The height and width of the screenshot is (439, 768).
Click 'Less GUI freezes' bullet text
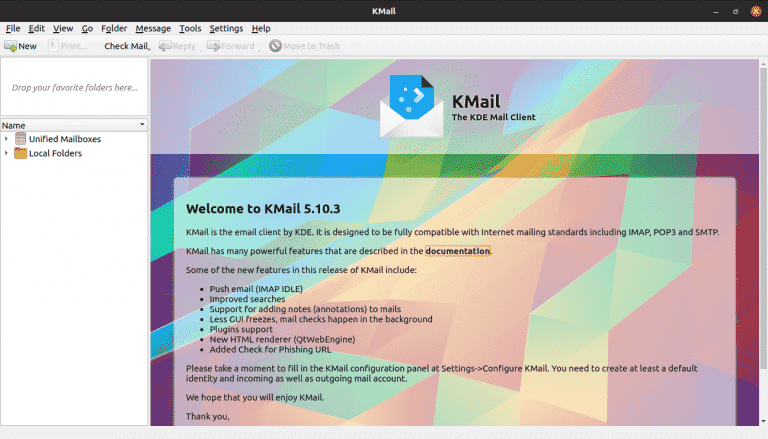pyautogui.click(x=321, y=319)
